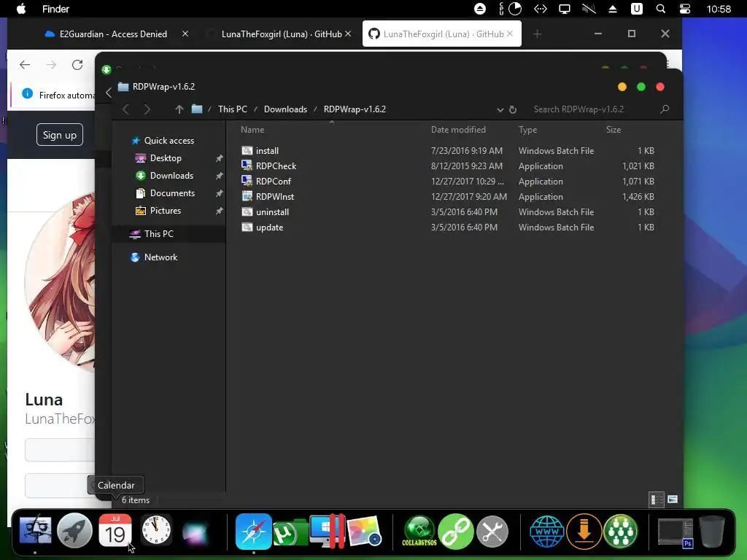This screenshot has width=747, height=560.
Task: Select This PC in the sidebar
Action: coord(158,234)
